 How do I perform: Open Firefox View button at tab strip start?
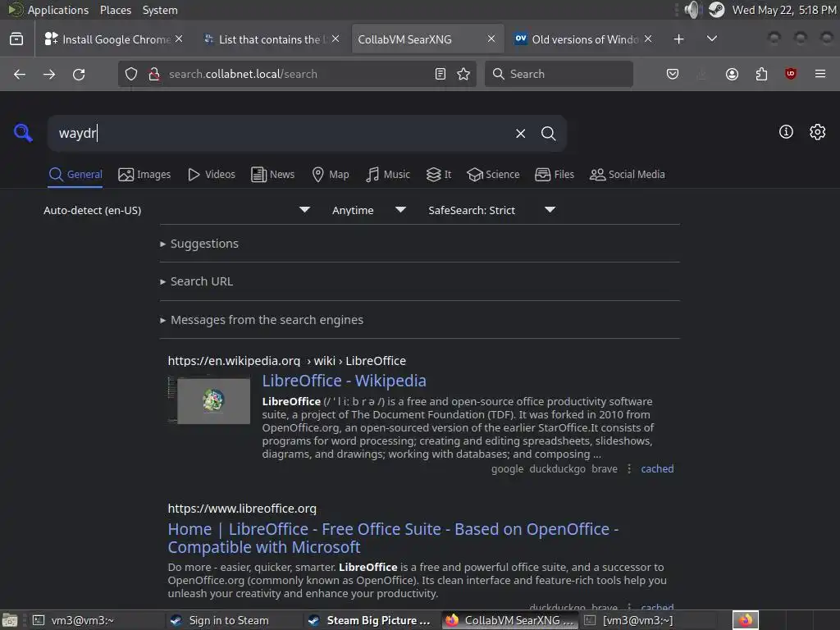[16, 39]
